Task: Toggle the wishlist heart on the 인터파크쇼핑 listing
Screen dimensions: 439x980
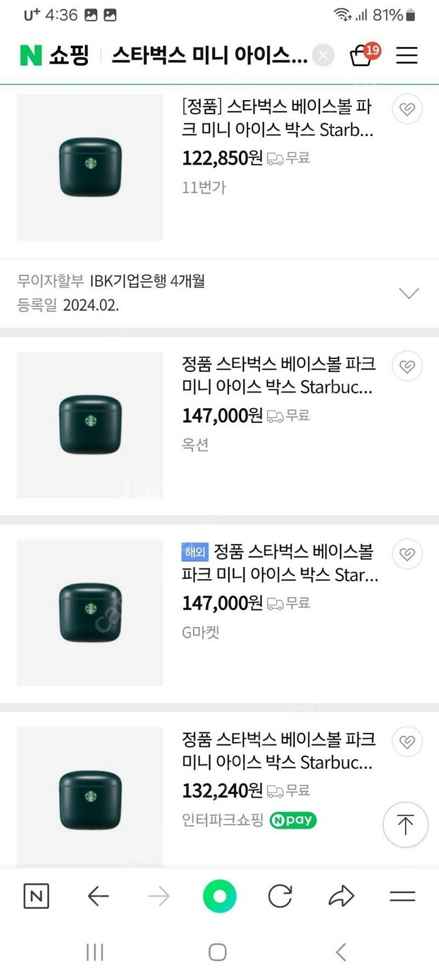Action: (x=407, y=742)
